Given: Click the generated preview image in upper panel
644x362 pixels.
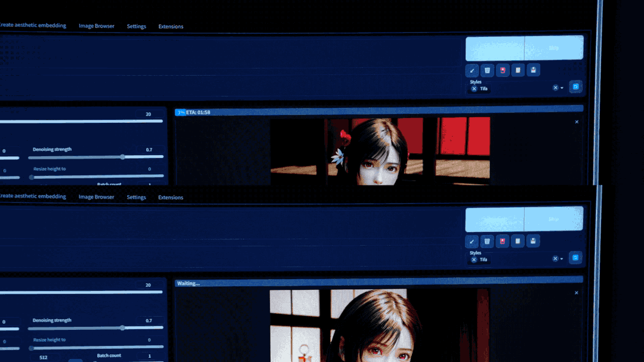Looking at the screenshot, I should point(380,151).
